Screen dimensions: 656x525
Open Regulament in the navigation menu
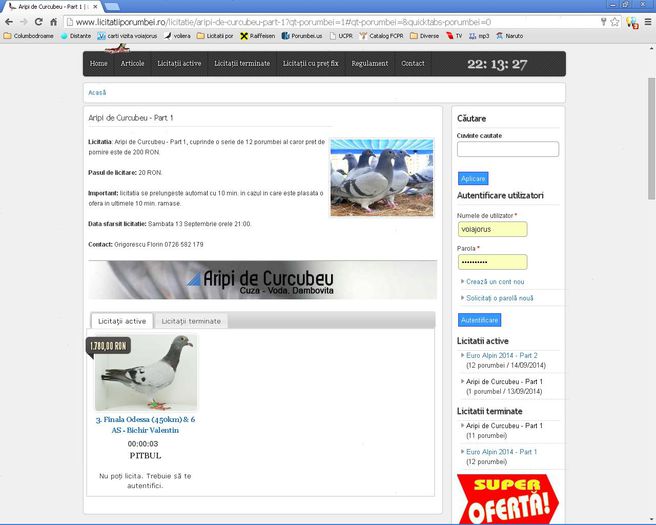(370, 64)
